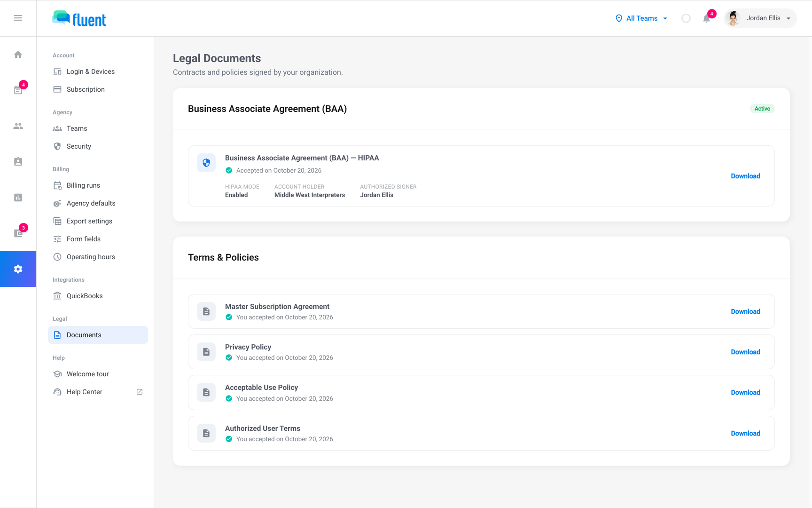Open the reports chart rail icon
The height and width of the screenshot is (508, 812).
click(x=18, y=198)
